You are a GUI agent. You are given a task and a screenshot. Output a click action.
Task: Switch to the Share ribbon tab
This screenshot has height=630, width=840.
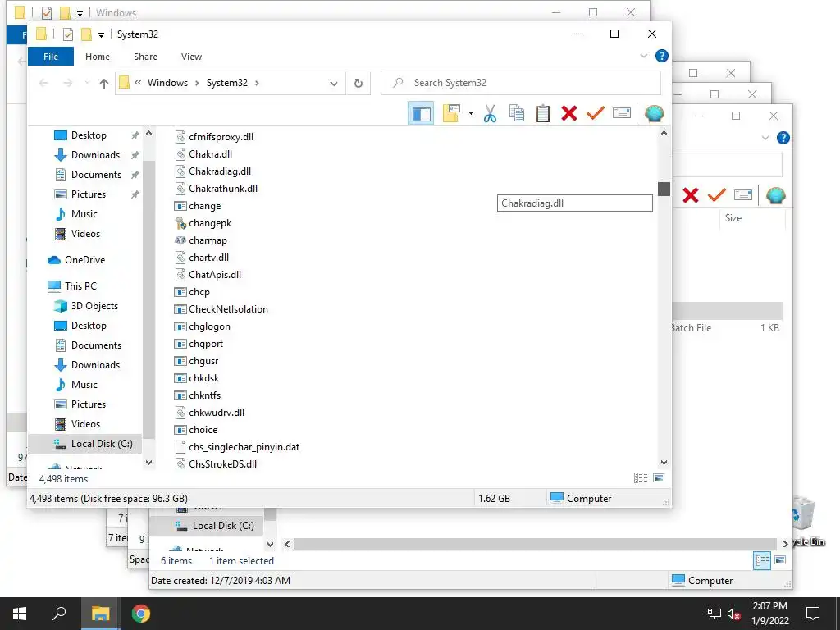point(145,57)
